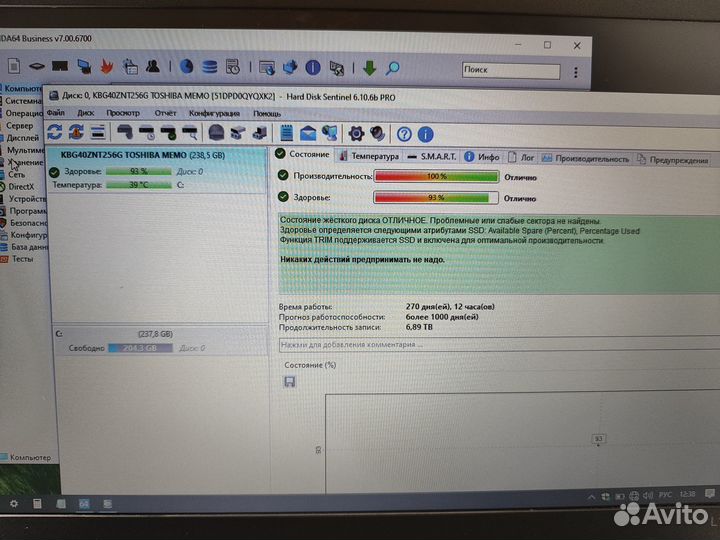
Task: Open the notification center icon in the tray
Action: click(710, 494)
